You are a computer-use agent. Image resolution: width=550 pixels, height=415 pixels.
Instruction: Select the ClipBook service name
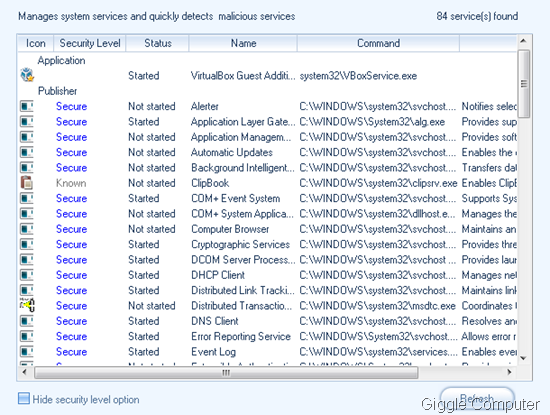coord(210,183)
